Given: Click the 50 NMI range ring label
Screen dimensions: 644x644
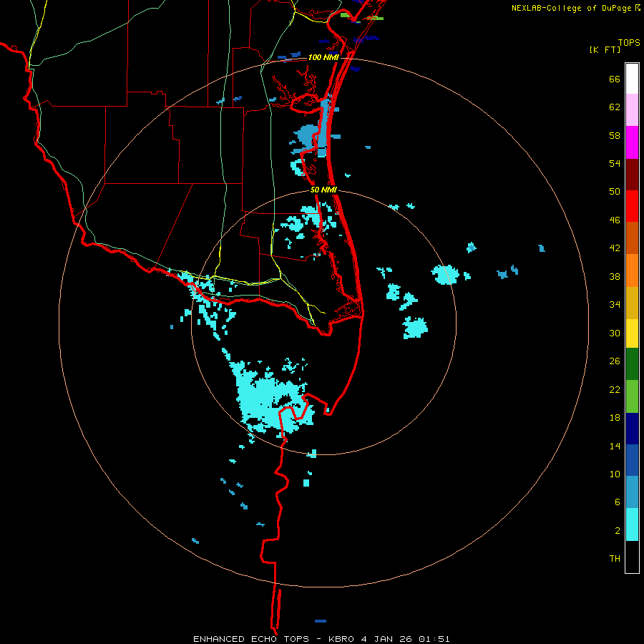Looking at the screenshot, I should [x=323, y=190].
